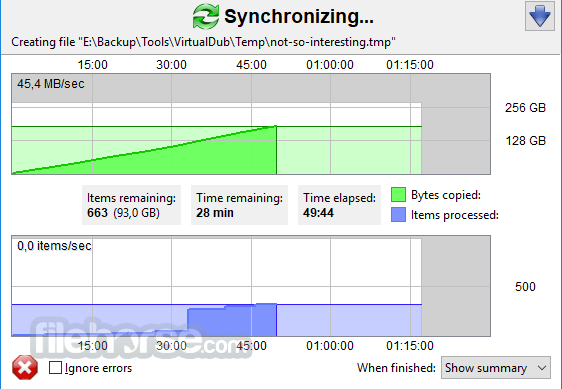Click the Time elapsed 49:44 panel

(x=339, y=205)
